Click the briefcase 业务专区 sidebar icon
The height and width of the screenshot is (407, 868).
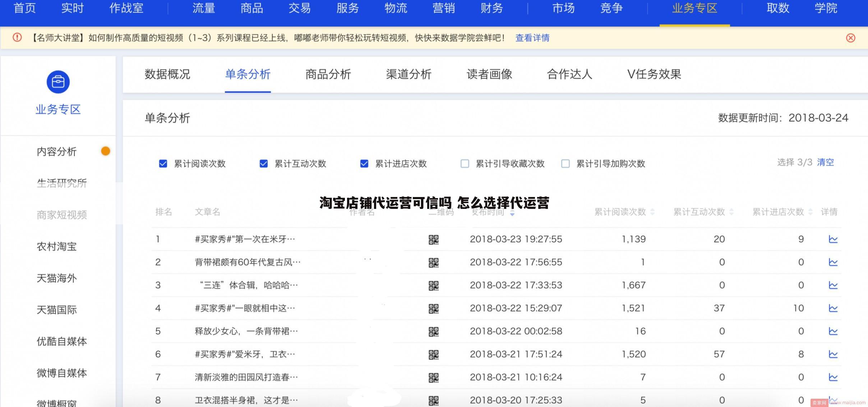tap(58, 82)
